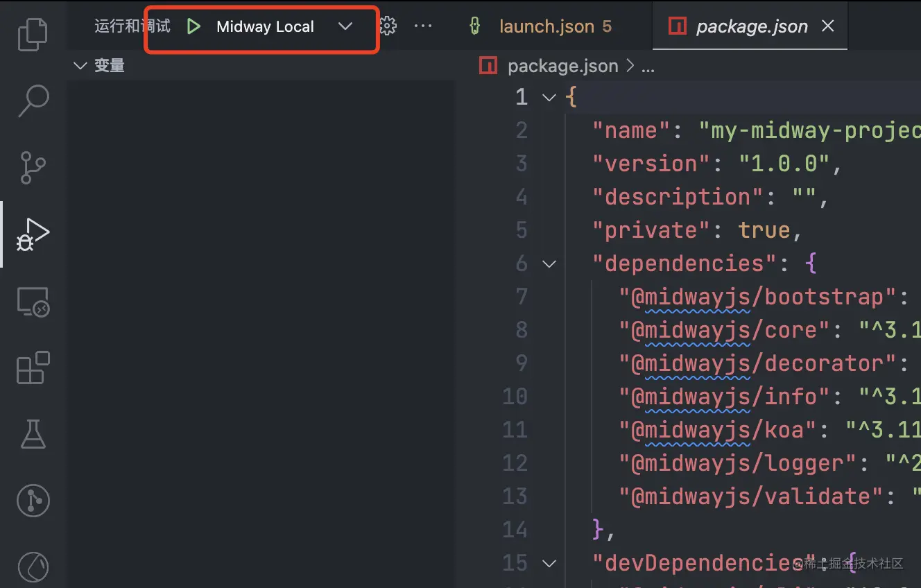
Task: Open the Testing flask view
Action: (33, 434)
